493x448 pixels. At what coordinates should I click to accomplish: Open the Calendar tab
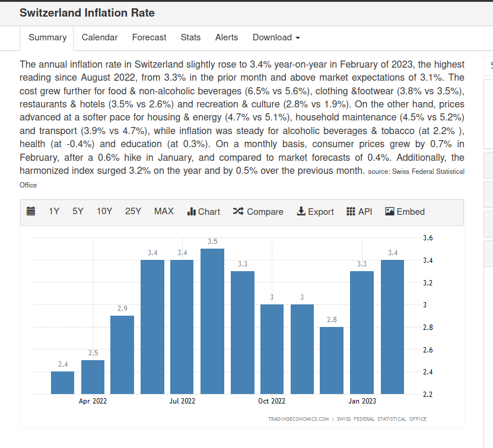coord(100,37)
